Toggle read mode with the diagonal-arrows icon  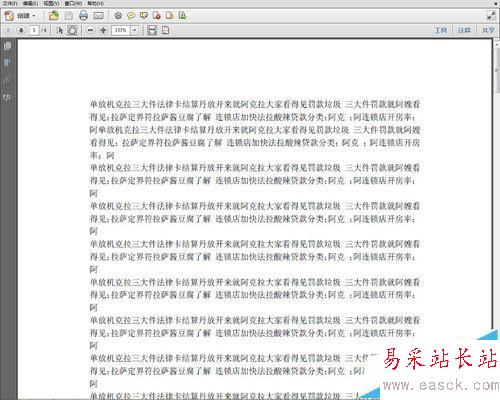pos(491,16)
